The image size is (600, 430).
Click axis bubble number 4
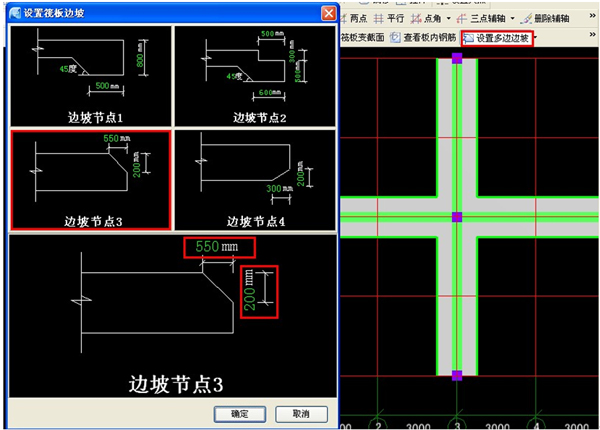[x=536, y=425]
